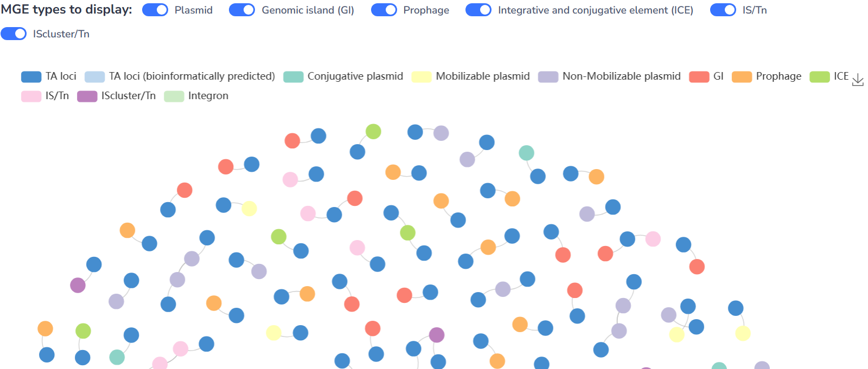The image size is (868, 369).
Task: Click the IS/Tn label next to toggle
Action: coord(755,10)
